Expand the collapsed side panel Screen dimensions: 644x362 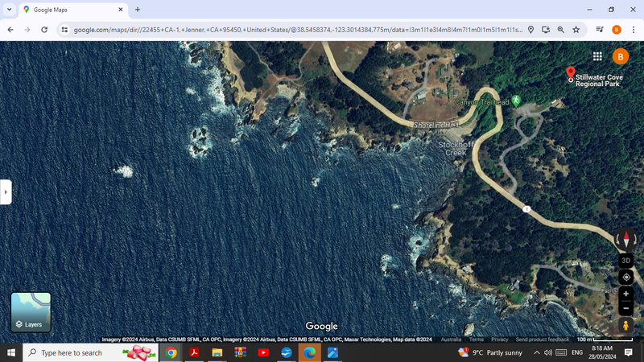[x=6, y=192]
